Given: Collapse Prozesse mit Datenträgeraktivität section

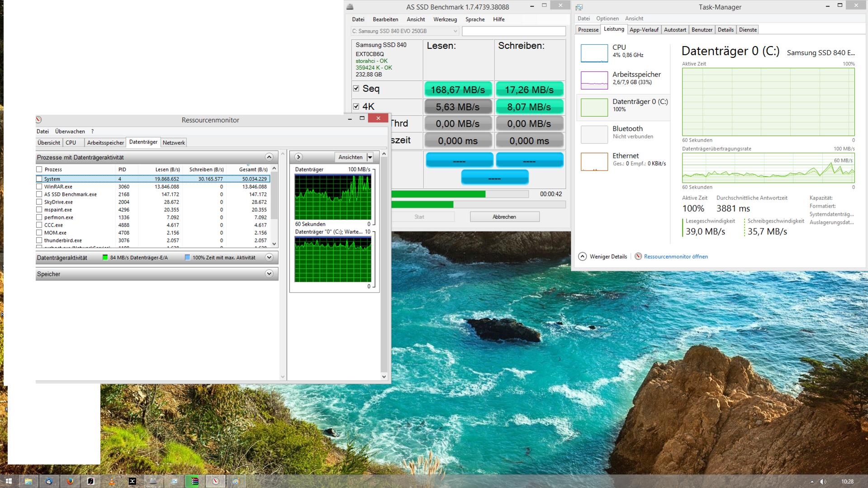Looking at the screenshot, I should 269,157.
